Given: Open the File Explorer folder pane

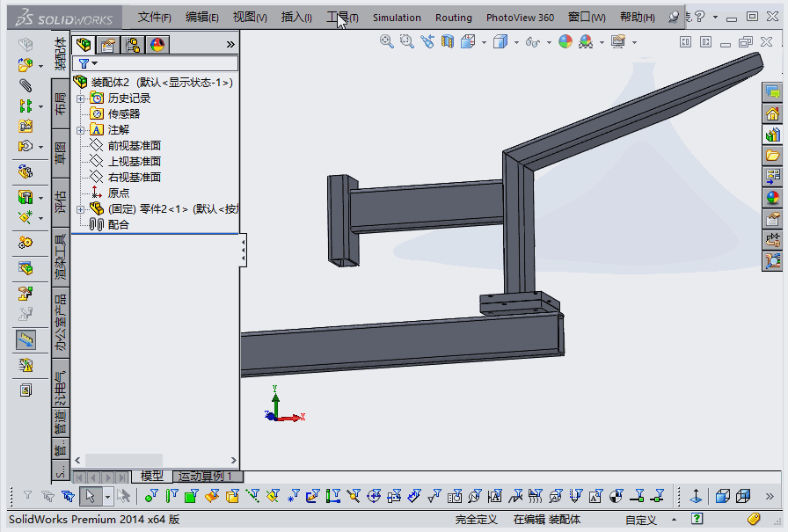Looking at the screenshot, I should pyautogui.click(x=772, y=156).
